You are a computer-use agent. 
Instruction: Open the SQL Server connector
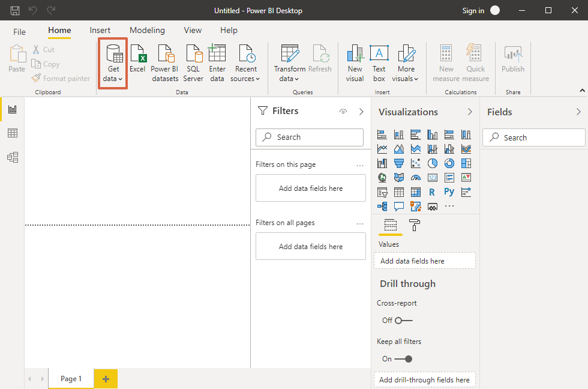pyautogui.click(x=193, y=55)
